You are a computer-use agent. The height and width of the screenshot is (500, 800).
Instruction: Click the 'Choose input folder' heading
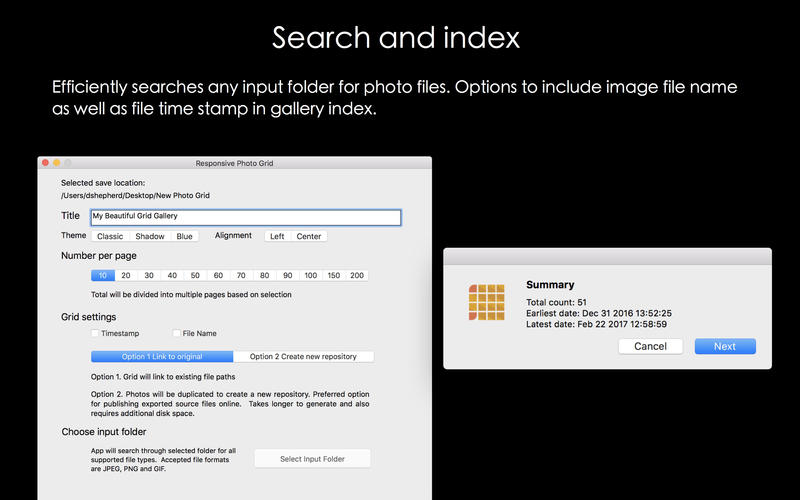(x=104, y=432)
